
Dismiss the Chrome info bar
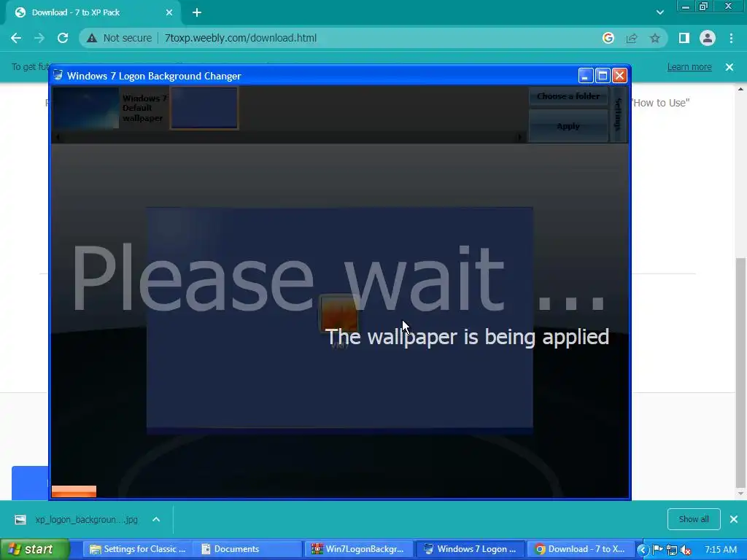(729, 67)
